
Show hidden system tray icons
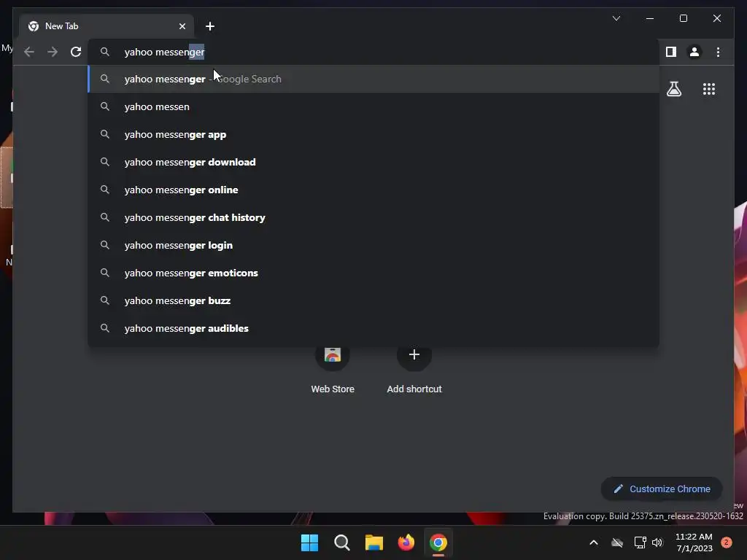click(x=594, y=542)
